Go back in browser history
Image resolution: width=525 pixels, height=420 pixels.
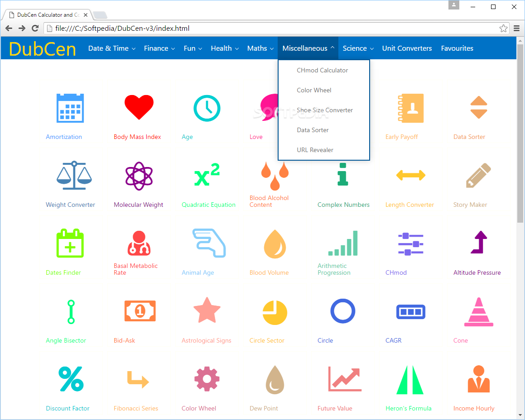[9, 28]
